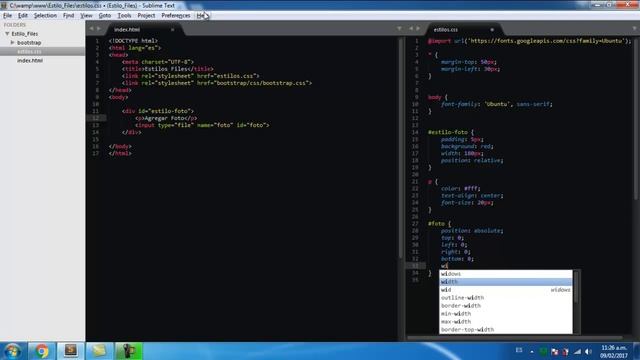This screenshot has height=360, width=640.
Task: Show hidden system tray icons
Action: tap(532, 351)
